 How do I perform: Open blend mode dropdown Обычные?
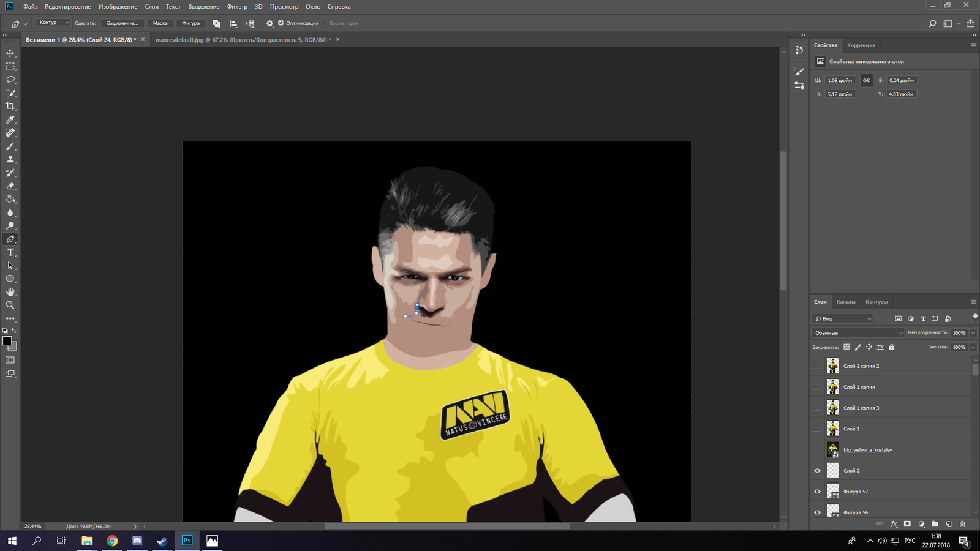coord(858,333)
